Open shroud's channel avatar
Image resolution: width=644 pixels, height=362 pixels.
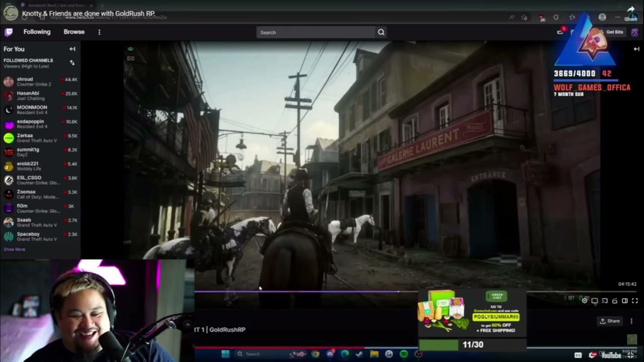click(9, 81)
